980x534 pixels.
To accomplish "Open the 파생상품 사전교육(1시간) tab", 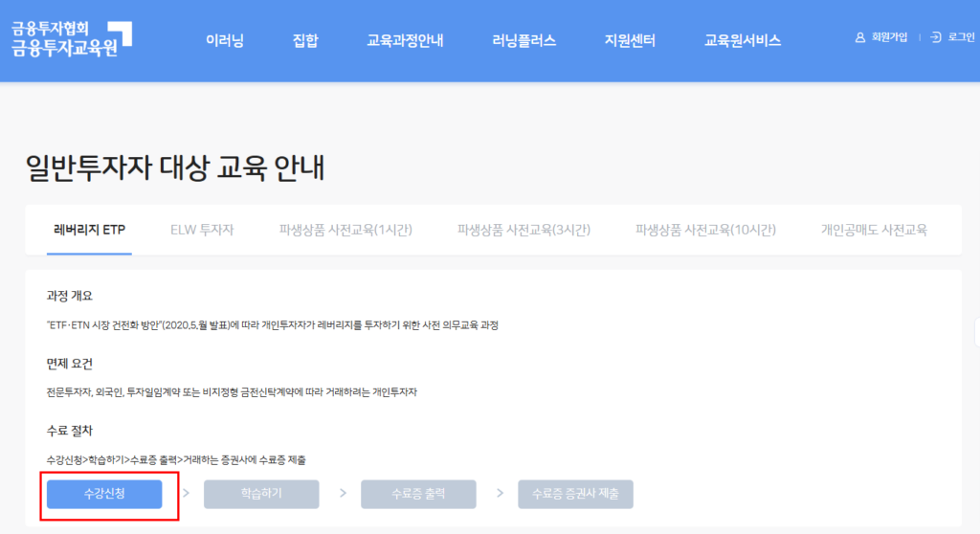I will (345, 230).
